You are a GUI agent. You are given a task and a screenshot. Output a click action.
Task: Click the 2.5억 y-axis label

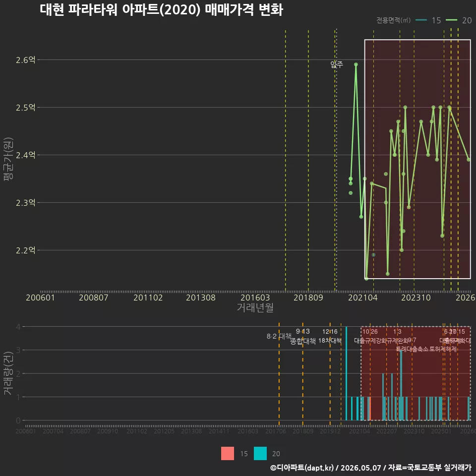coord(26,108)
